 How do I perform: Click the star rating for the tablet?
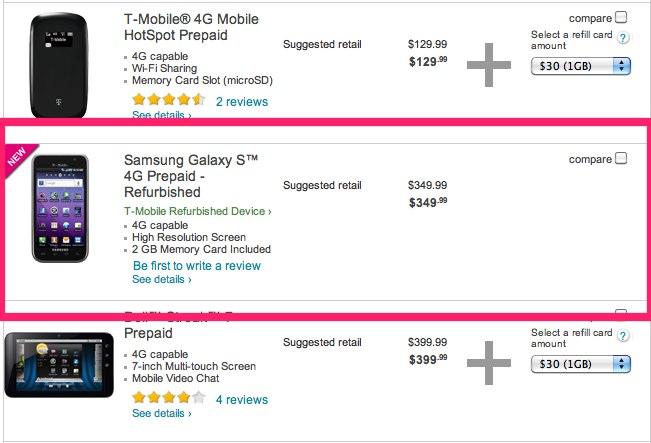click(168, 399)
